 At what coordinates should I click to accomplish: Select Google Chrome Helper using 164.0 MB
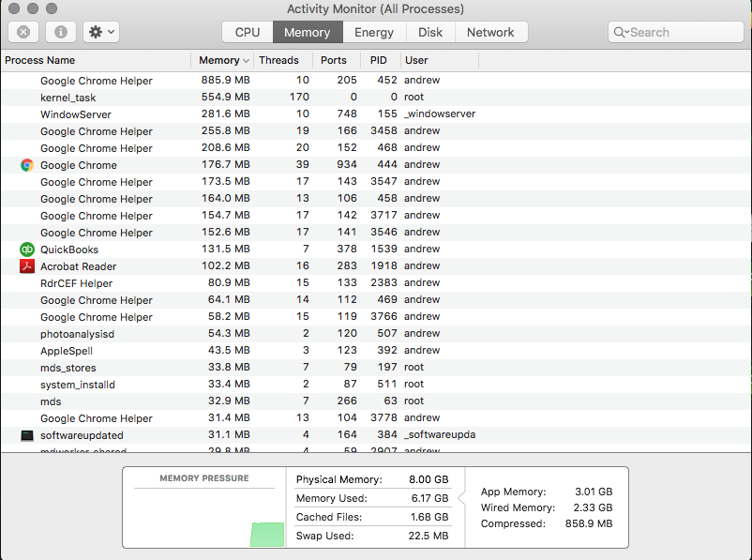(376, 199)
